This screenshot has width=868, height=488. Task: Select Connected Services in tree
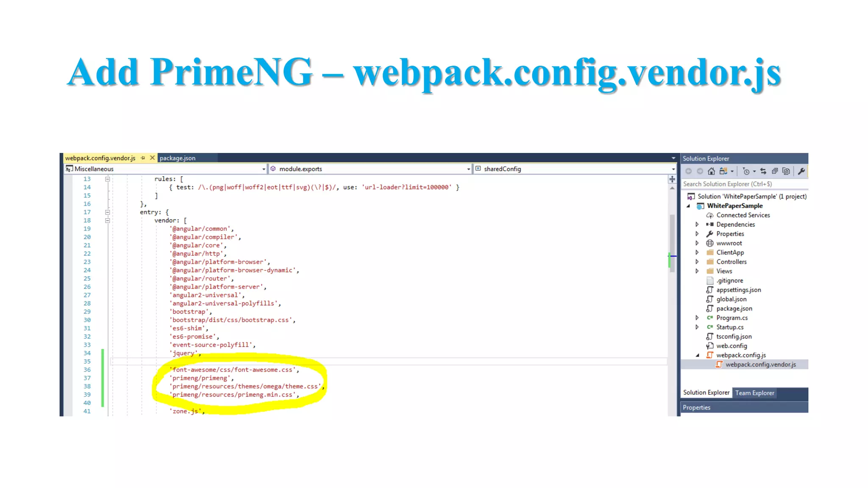click(743, 215)
